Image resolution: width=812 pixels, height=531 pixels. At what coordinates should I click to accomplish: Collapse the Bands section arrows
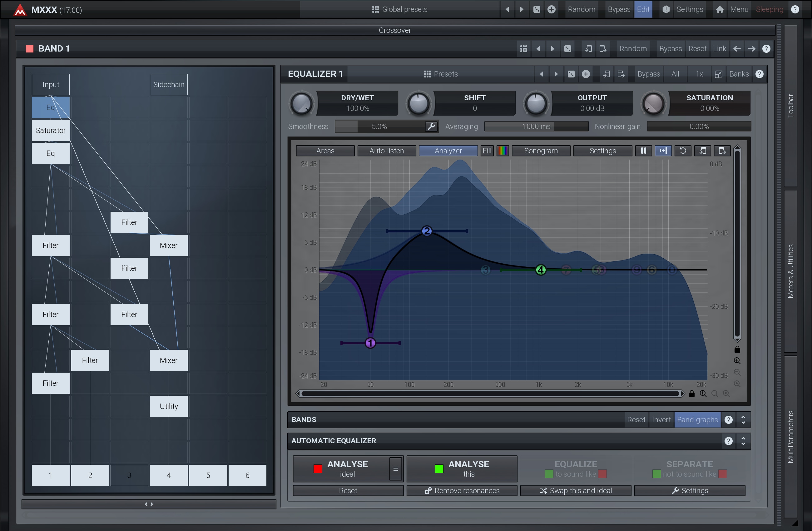[x=743, y=420]
